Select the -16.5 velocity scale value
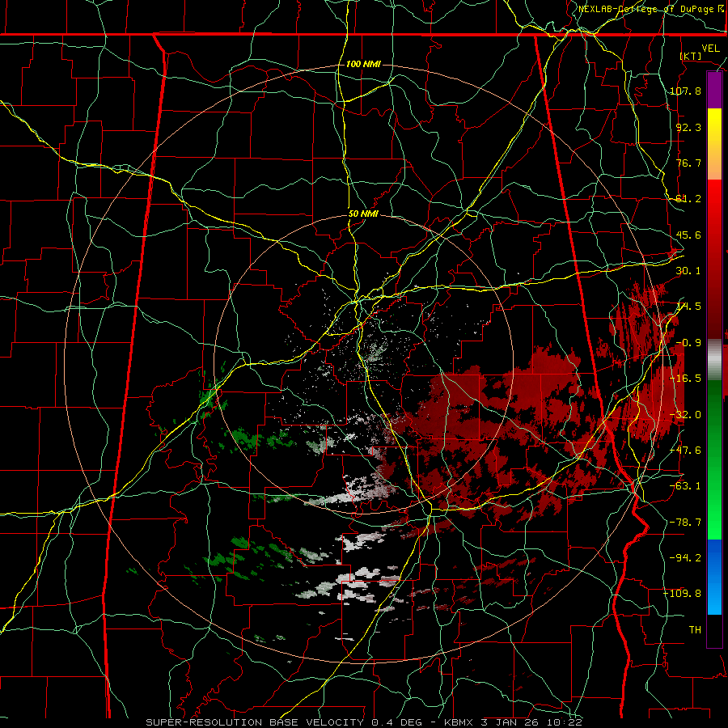The image size is (728, 728). 685,379
